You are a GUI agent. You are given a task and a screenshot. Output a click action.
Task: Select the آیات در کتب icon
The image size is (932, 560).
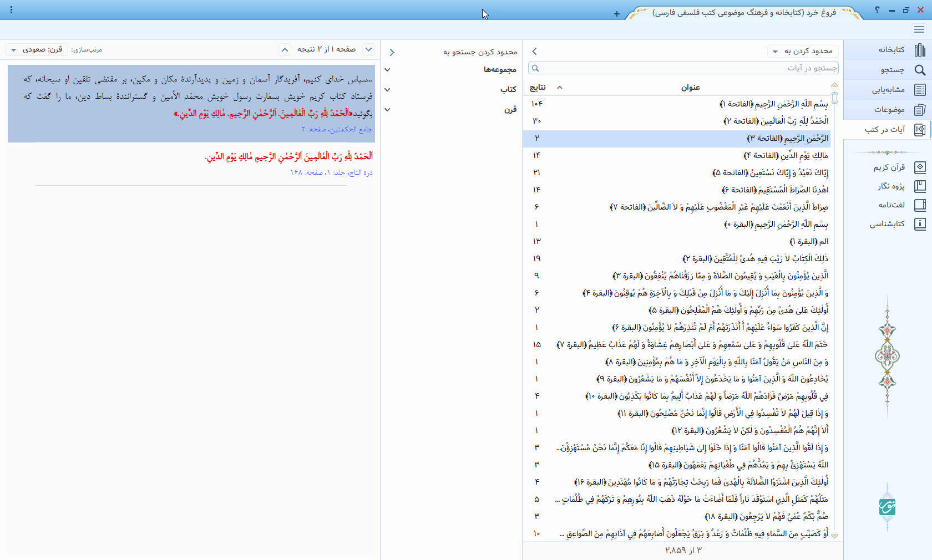920,130
